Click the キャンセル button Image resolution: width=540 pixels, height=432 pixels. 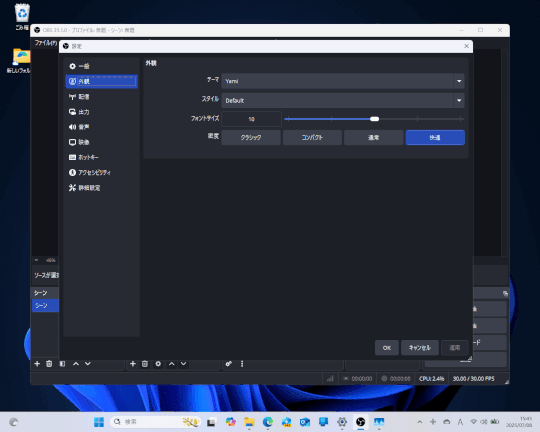click(x=420, y=348)
